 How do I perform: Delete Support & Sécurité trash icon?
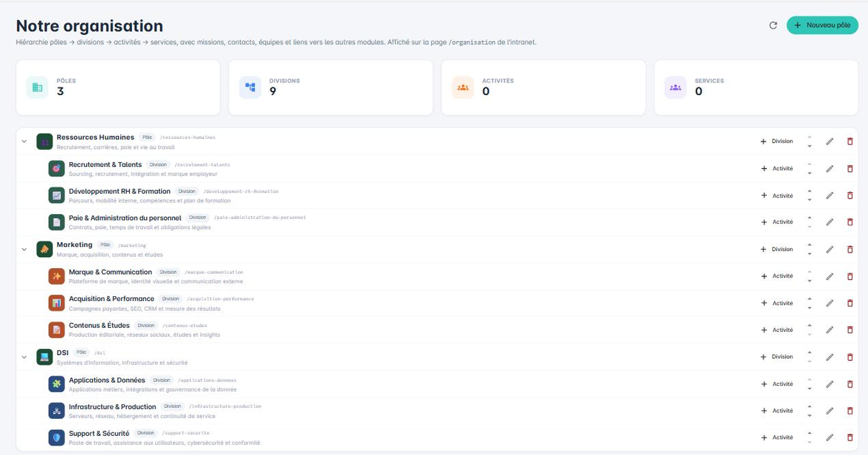click(850, 437)
